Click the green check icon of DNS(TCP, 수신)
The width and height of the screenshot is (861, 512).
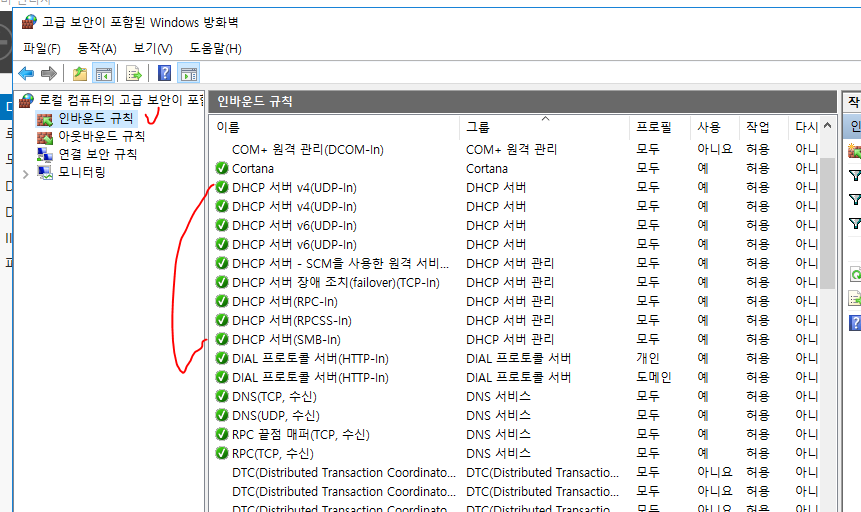point(222,397)
